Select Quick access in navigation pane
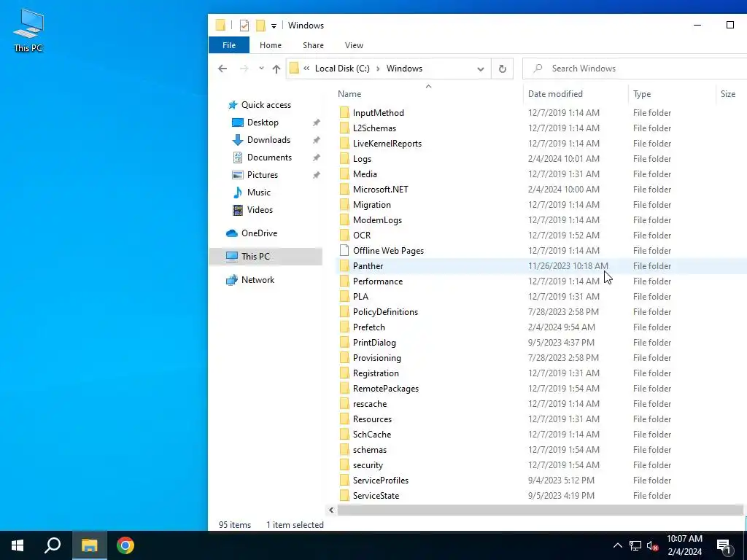 pyautogui.click(x=266, y=105)
